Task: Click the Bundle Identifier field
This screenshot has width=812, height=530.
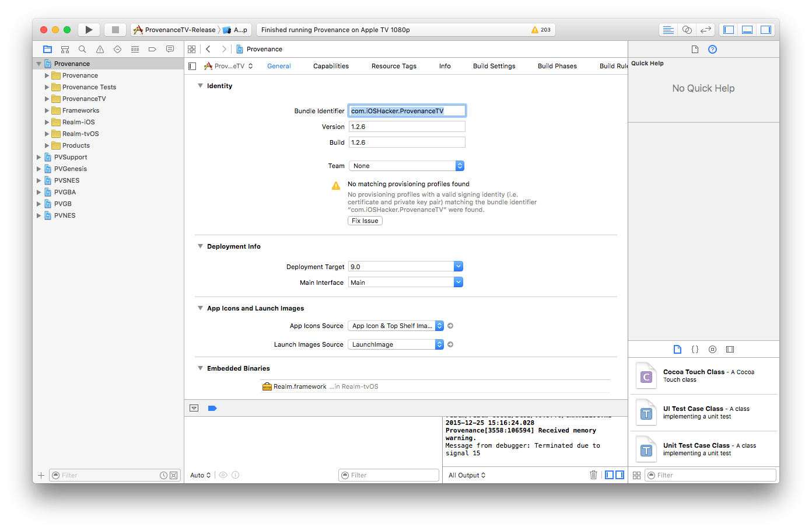Action: pyautogui.click(x=407, y=111)
